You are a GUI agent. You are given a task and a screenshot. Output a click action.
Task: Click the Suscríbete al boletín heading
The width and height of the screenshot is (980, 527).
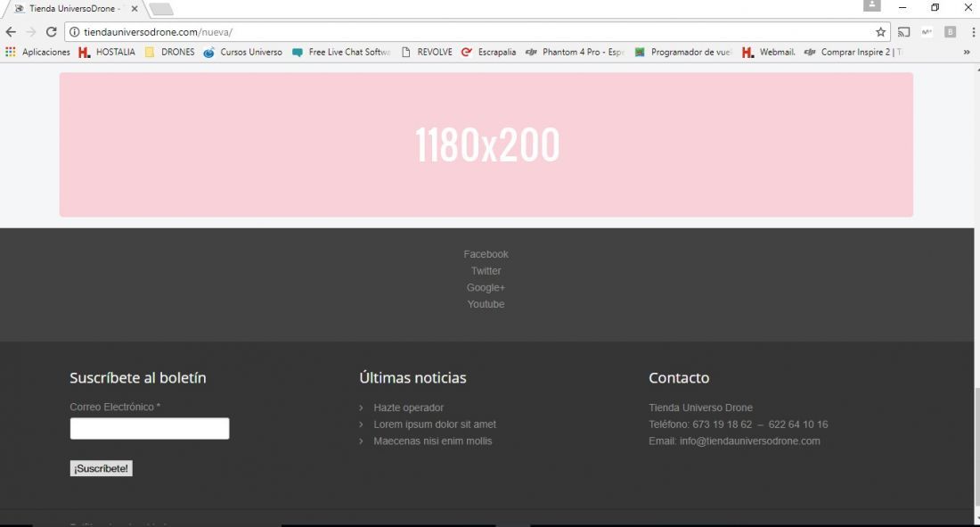click(138, 378)
